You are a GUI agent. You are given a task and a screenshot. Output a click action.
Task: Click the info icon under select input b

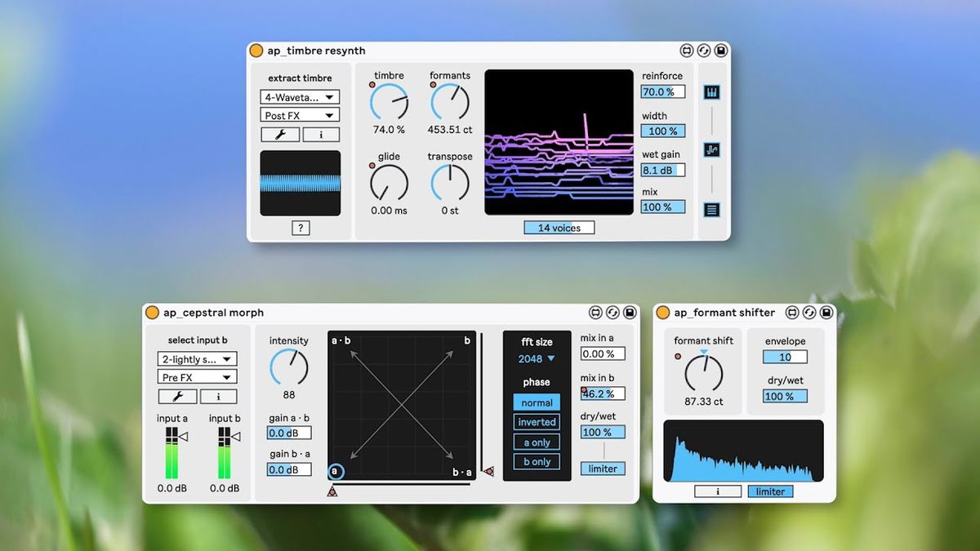pyautogui.click(x=218, y=397)
